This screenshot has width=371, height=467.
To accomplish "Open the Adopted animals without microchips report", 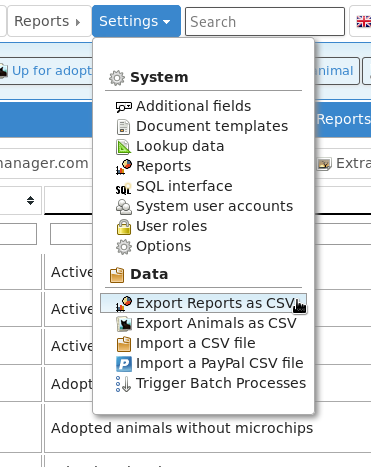I will [182, 428].
